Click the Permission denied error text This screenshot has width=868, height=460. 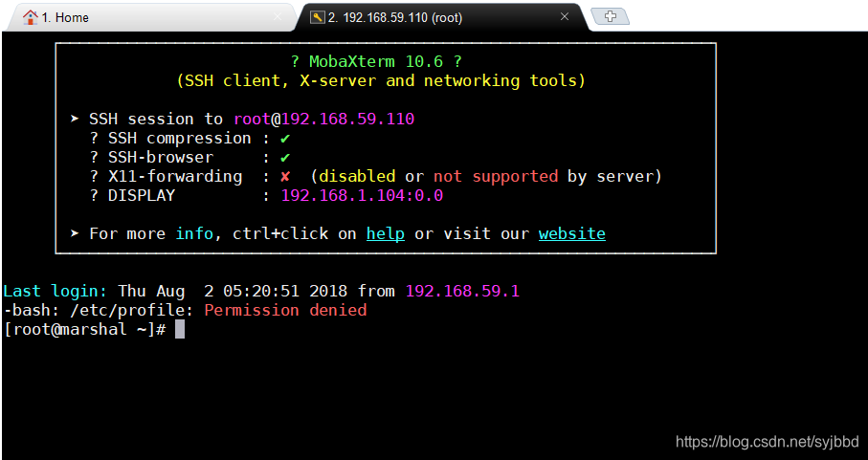pyautogui.click(x=285, y=310)
